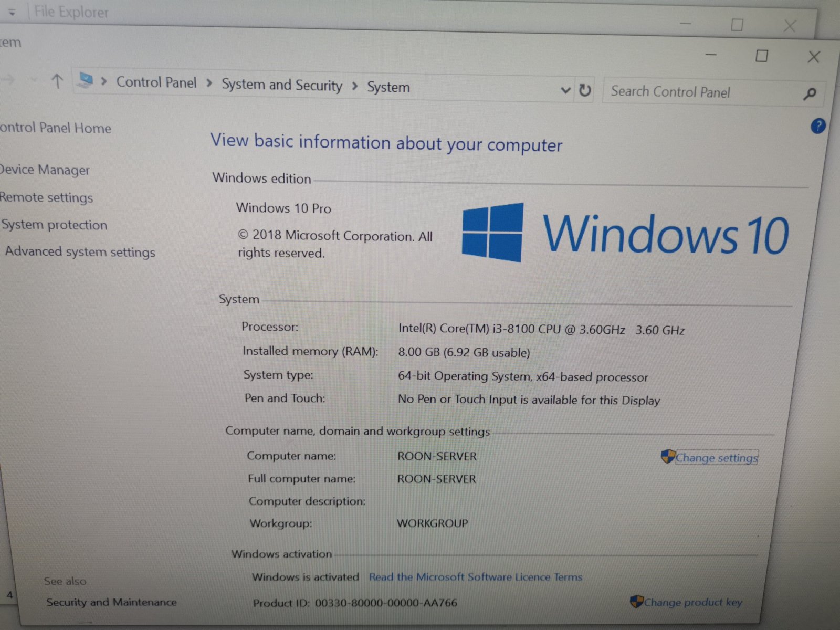840x630 pixels.
Task: Open Advanced system settings
Action: click(x=80, y=251)
